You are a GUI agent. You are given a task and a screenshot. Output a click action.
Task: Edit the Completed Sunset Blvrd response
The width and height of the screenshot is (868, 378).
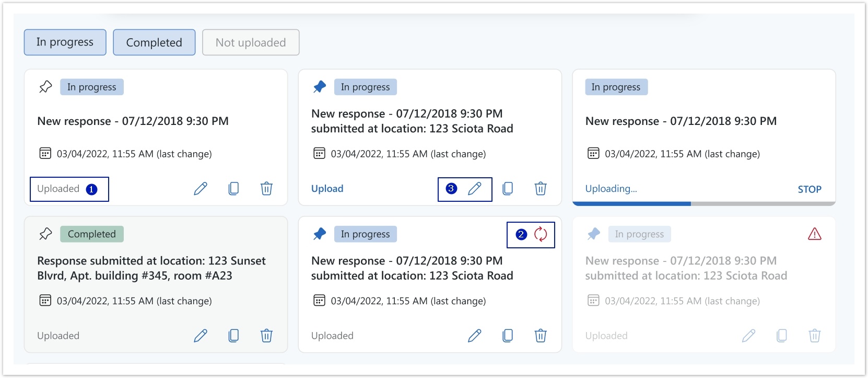coord(201,336)
